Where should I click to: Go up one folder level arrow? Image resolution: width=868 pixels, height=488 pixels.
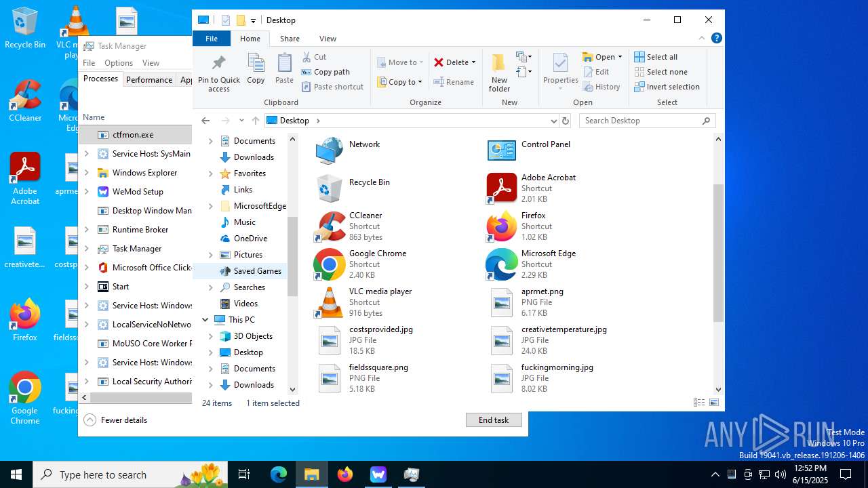(x=255, y=121)
